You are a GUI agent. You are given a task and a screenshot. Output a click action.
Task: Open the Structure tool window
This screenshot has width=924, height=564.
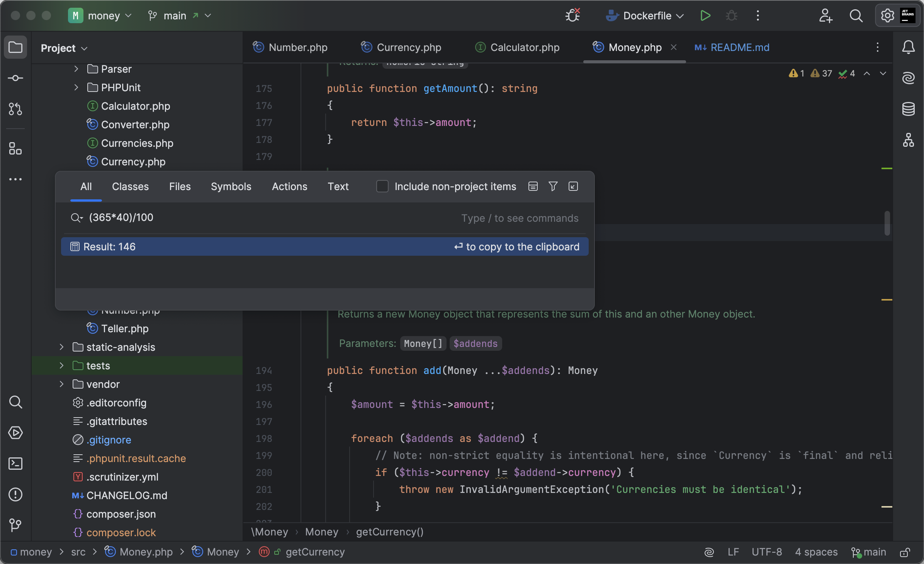pyautogui.click(x=15, y=149)
